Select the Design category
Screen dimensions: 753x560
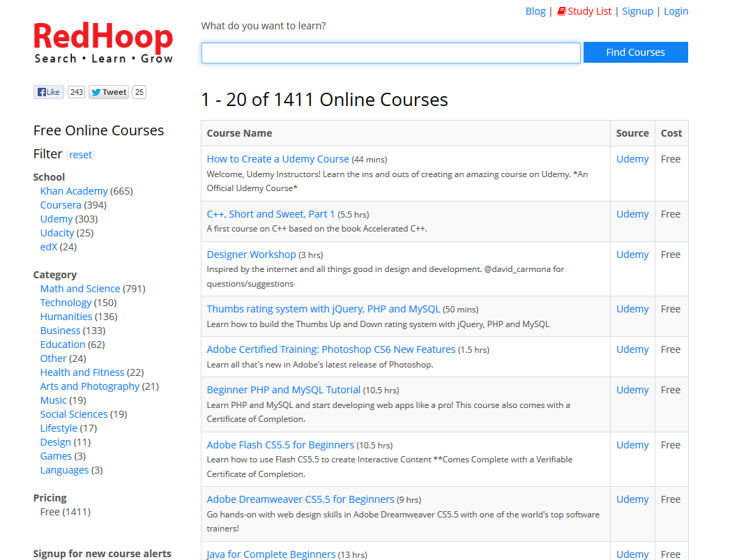click(x=56, y=442)
